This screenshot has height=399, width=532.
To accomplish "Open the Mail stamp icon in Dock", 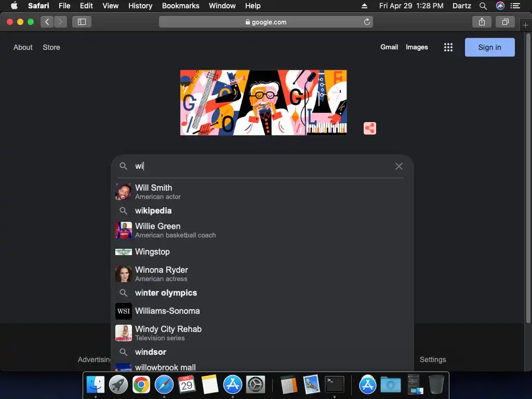I will point(312,384).
